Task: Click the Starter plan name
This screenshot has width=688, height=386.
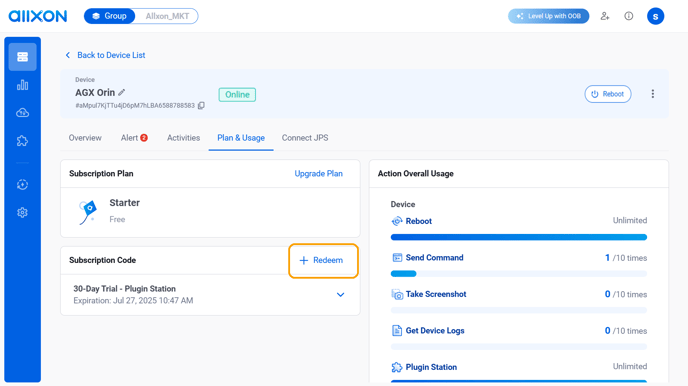Action: coord(125,203)
